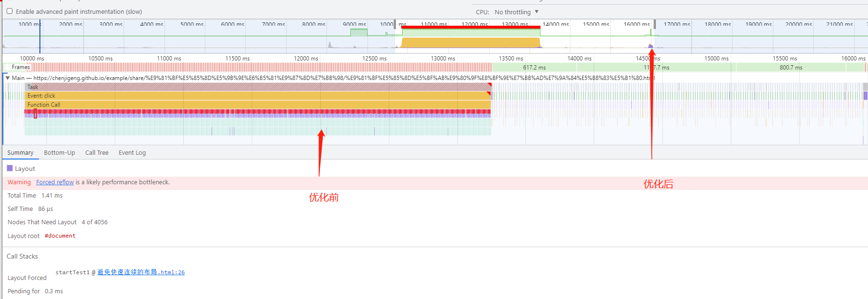Switch to the Summary tab
Viewport: 868px width, 299px height.
pyautogui.click(x=20, y=153)
